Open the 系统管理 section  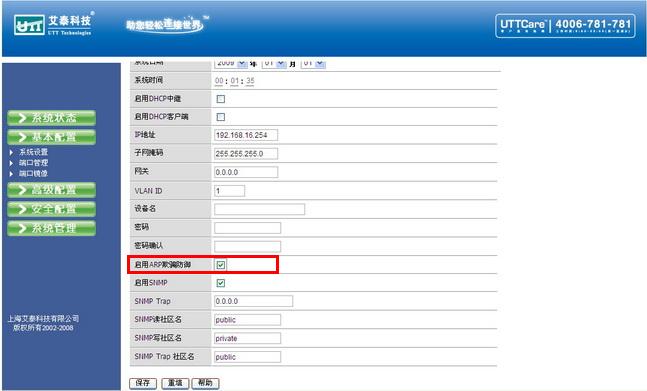point(52,228)
